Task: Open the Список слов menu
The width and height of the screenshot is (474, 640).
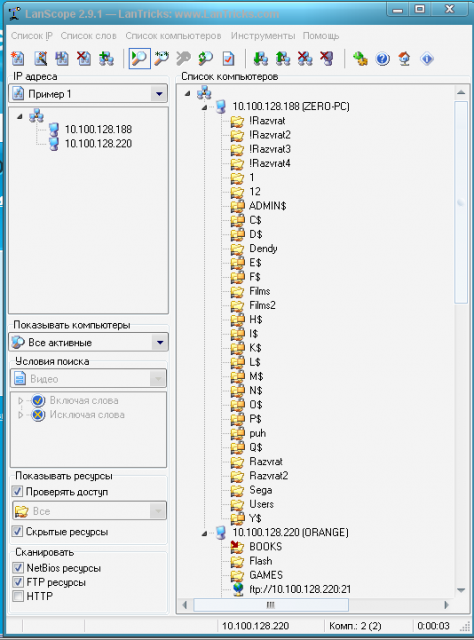Action: tap(89, 36)
